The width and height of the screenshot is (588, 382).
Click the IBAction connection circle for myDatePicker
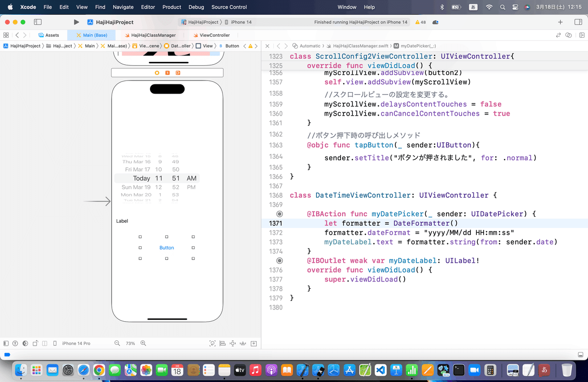[x=279, y=214]
